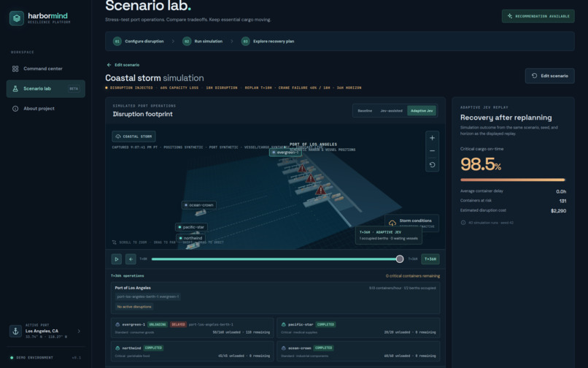588x368 pixels.
Task: Click the BETA tag on Scenario lab
Action: click(x=74, y=88)
